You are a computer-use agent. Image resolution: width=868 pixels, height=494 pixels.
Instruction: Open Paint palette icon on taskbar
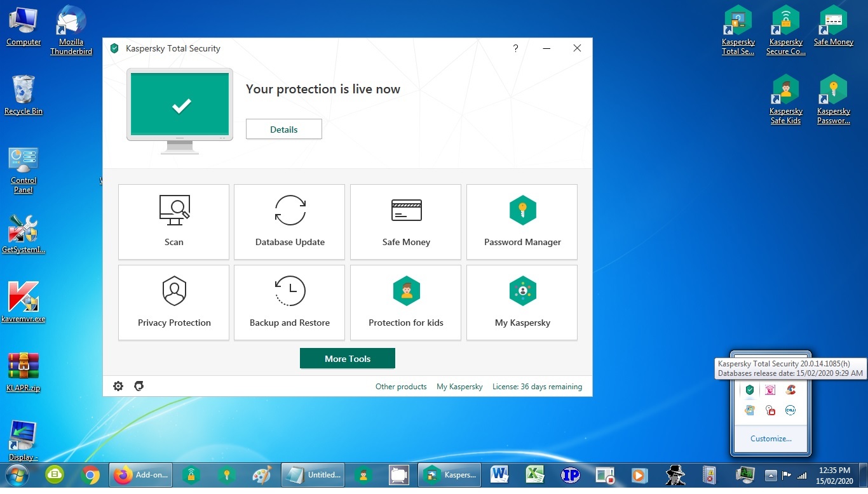pos(262,475)
